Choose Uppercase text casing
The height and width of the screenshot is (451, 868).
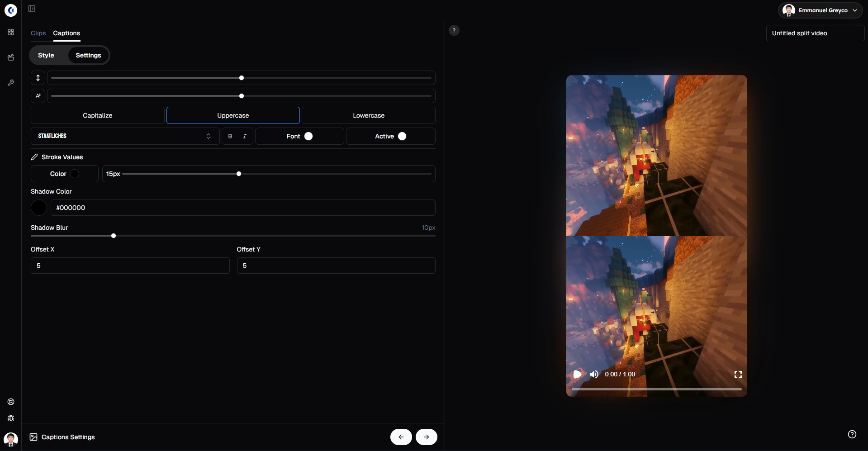233,115
